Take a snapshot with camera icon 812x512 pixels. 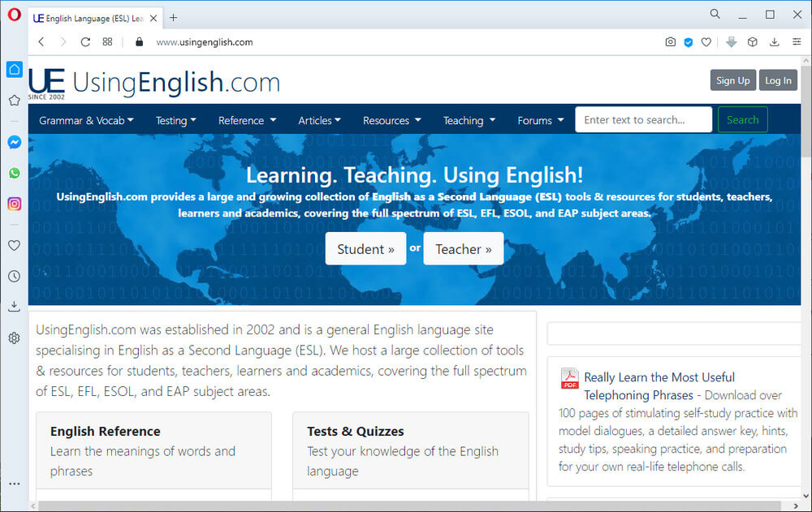670,42
